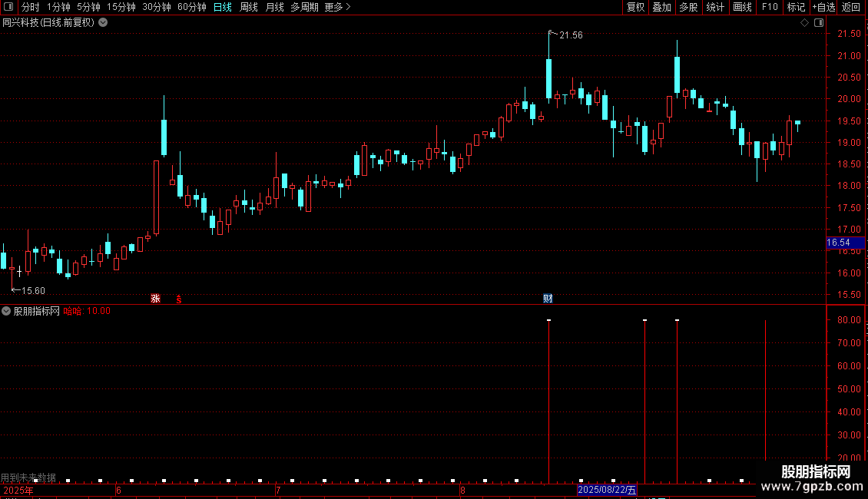Select the 1分钟 period
Screen dimensions: 868x499
(58, 7)
